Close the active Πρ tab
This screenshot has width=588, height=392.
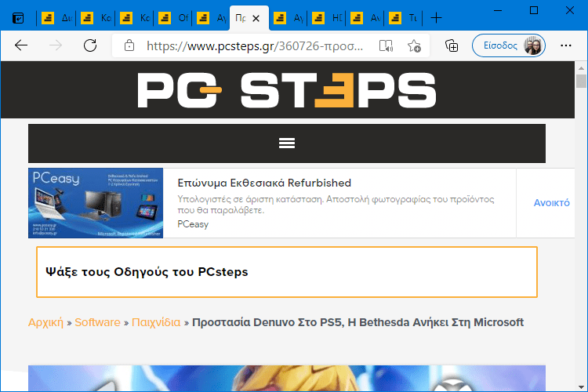256,18
